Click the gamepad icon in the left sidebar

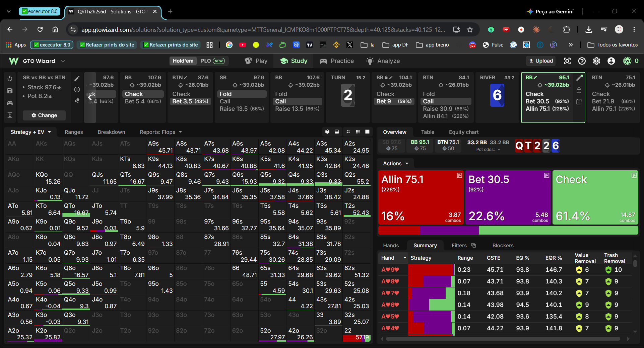pos(10,103)
